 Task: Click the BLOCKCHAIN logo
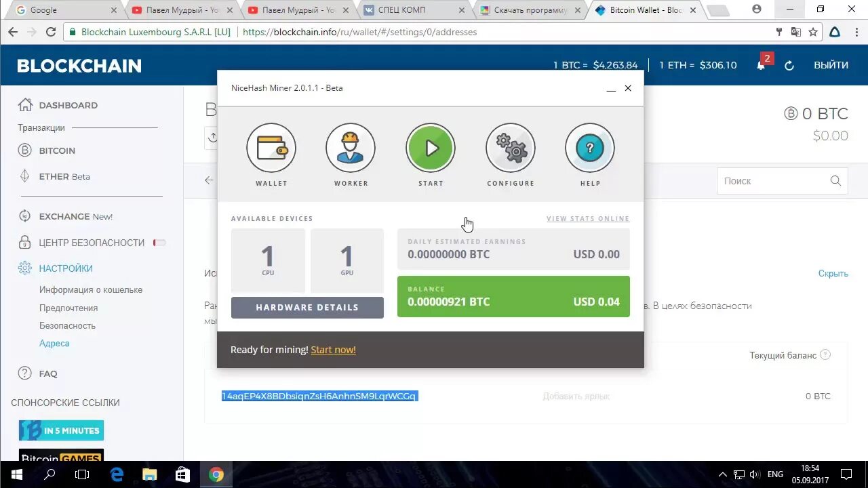pos(79,66)
